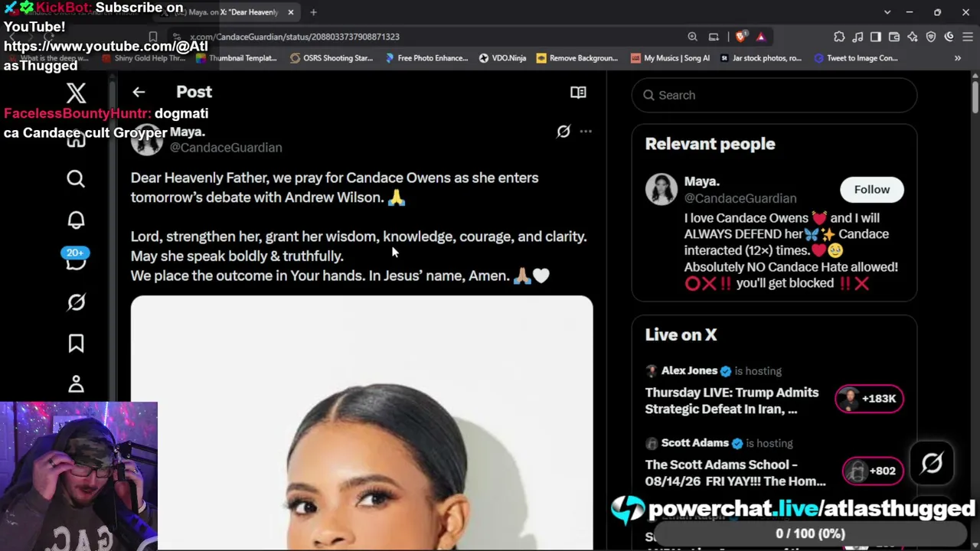Viewport: 980px width, 551px height.
Task: Go back using the Post arrow
Action: coord(139,92)
